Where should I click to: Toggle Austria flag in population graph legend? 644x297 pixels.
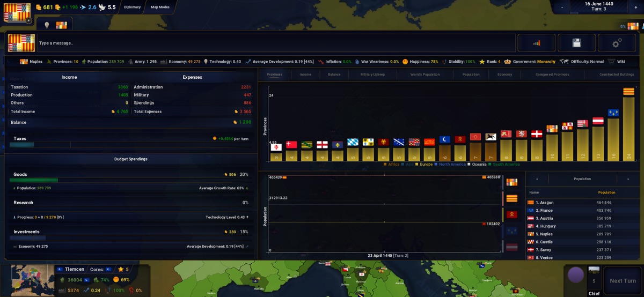511,247
